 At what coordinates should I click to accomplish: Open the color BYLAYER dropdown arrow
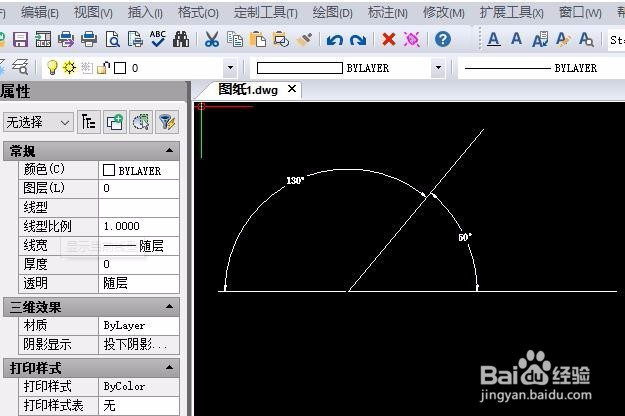tap(438, 68)
